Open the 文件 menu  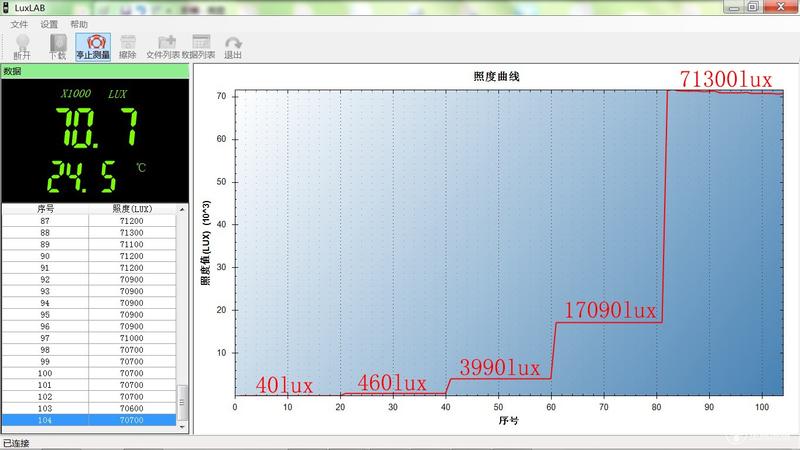[19, 24]
